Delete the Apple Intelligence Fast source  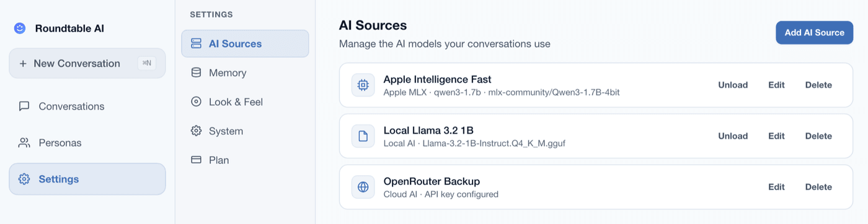[x=818, y=85]
